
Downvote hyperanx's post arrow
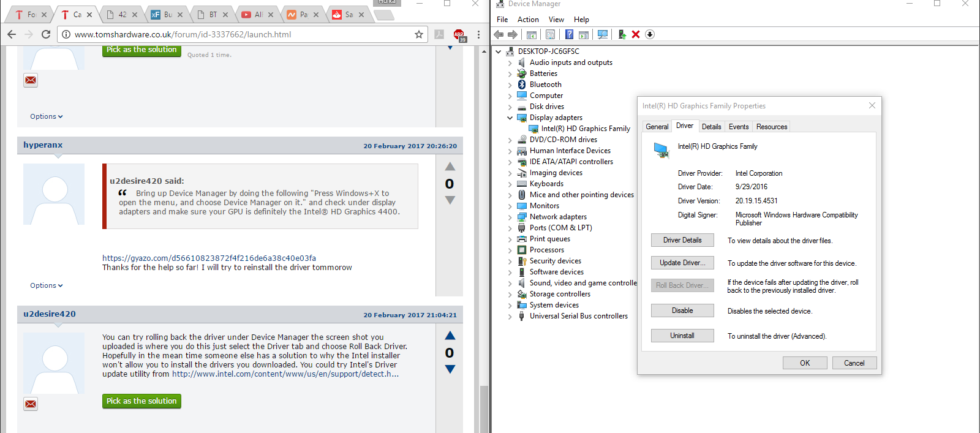coord(450,200)
